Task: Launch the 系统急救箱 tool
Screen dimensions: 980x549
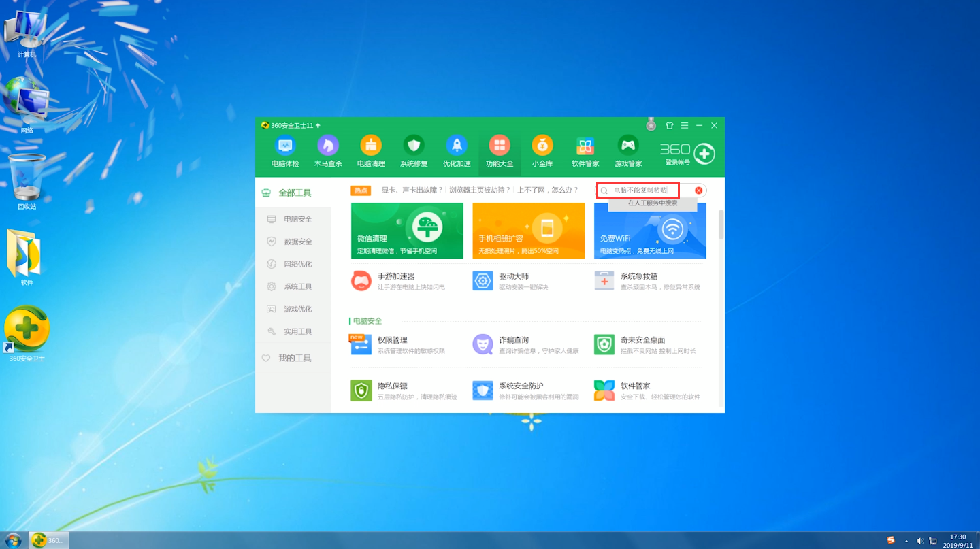Action: (647, 281)
